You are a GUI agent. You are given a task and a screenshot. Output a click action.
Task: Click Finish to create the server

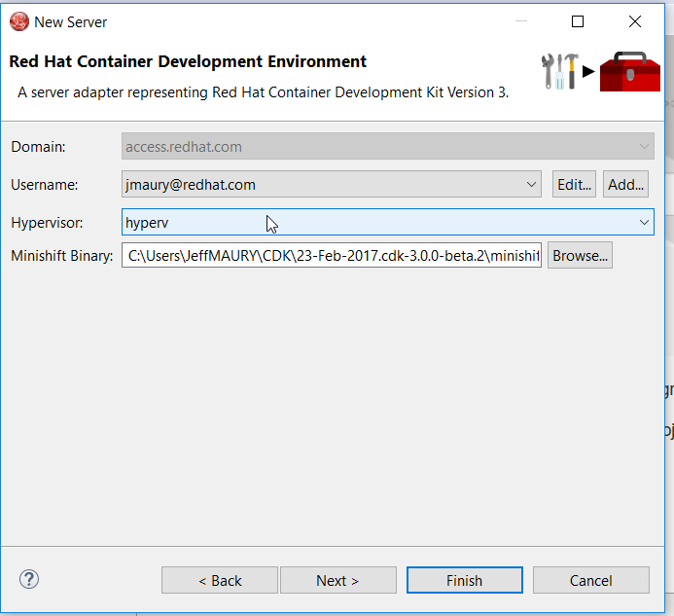464,580
